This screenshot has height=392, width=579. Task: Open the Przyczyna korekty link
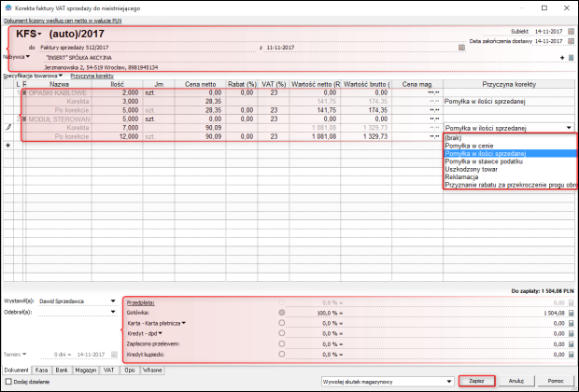point(92,76)
